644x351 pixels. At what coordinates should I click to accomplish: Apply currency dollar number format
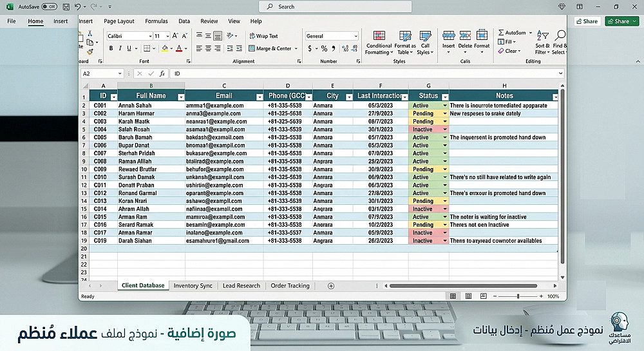click(310, 48)
